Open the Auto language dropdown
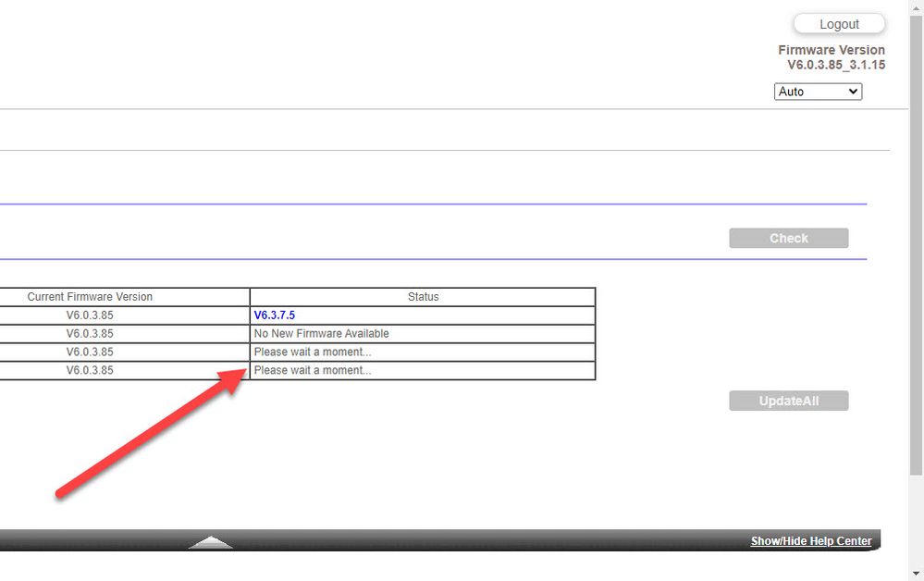Viewport: 924px width, 581px height. (818, 92)
